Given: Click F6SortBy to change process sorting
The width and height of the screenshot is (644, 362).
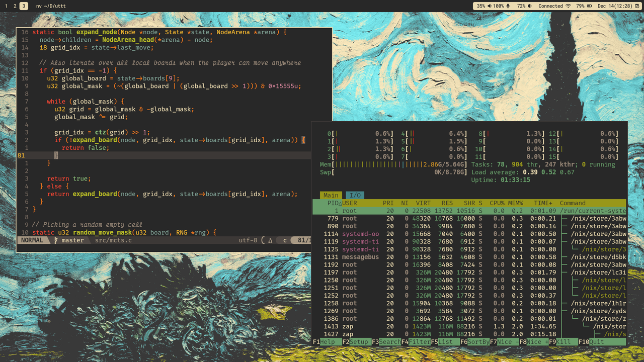Looking at the screenshot, I should coord(475,341).
